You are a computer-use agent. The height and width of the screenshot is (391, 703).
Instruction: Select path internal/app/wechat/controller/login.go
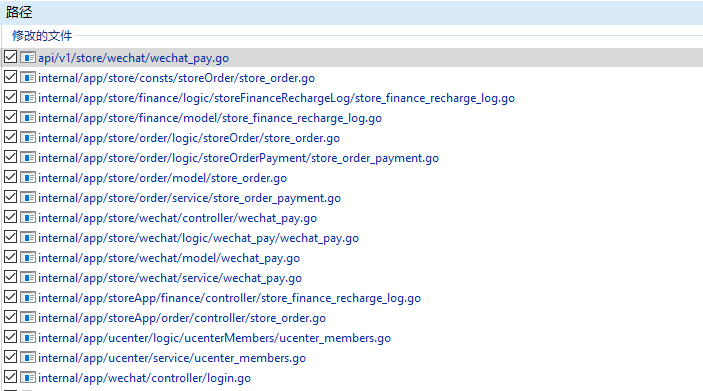click(x=145, y=378)
